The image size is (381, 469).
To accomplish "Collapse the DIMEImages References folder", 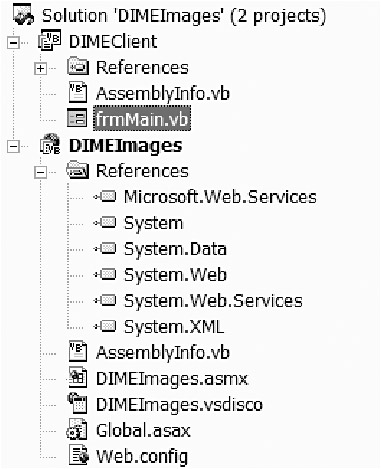I will (40, 172).
